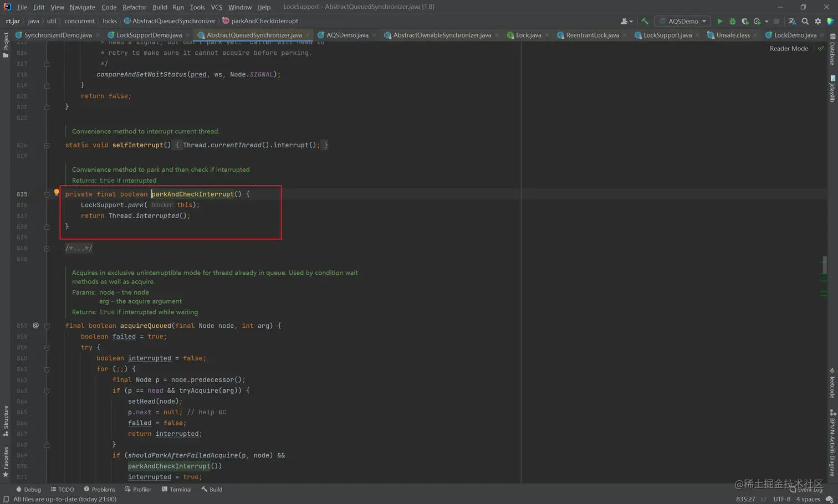This screenshot has width=838, height=504.
Task: Click the LF line separator indicator
Action: (x=764, y=499)
